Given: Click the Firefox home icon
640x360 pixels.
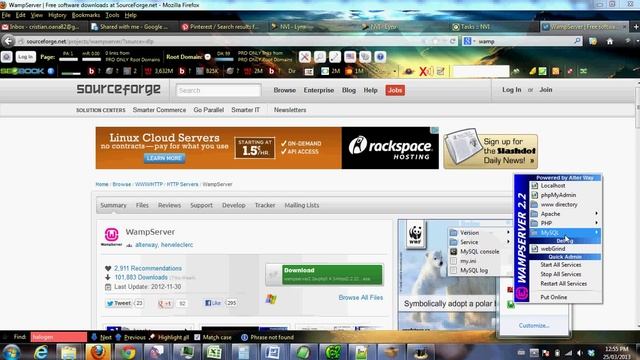Looking at the screenshot, I should (609, 41).
